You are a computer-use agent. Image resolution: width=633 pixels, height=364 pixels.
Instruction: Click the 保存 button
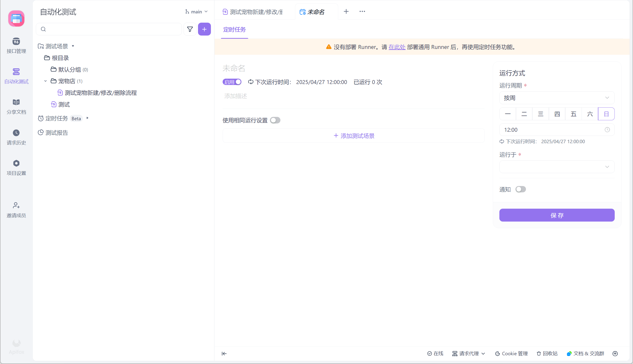point(557,215)
